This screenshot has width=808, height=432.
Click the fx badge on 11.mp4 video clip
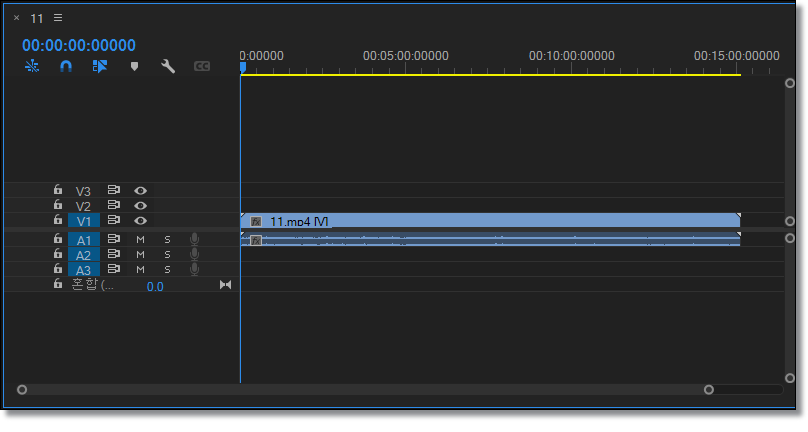click(x=256, y=222)
